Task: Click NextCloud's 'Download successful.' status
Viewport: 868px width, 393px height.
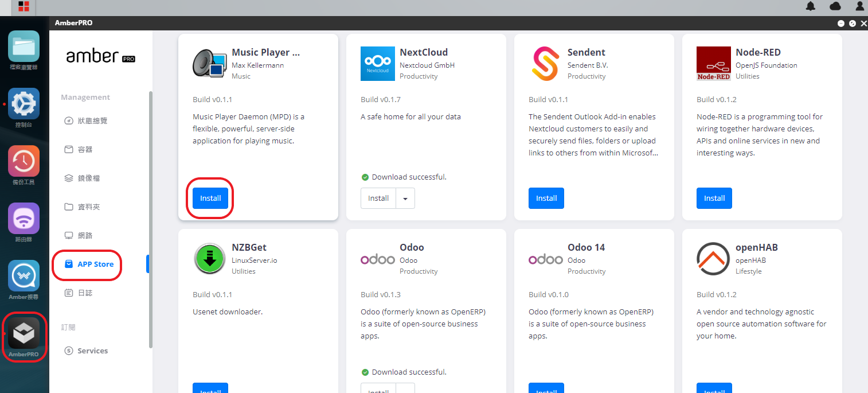Action: [404, 177]
